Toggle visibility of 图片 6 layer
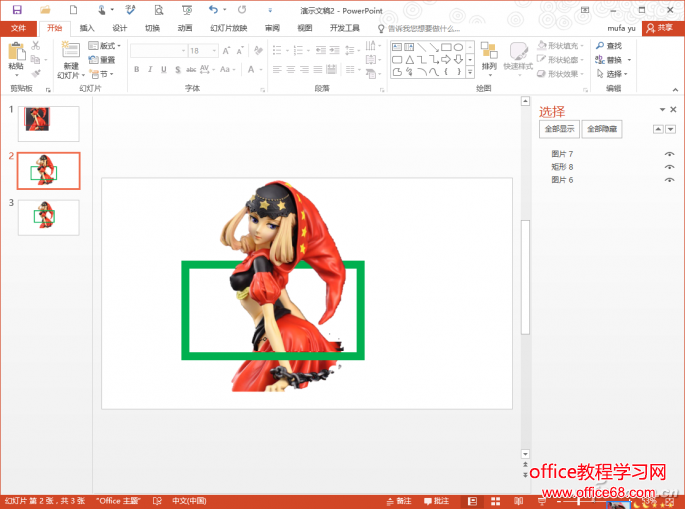The height and width of the screenshot is (509, 685). pos(669,180)
